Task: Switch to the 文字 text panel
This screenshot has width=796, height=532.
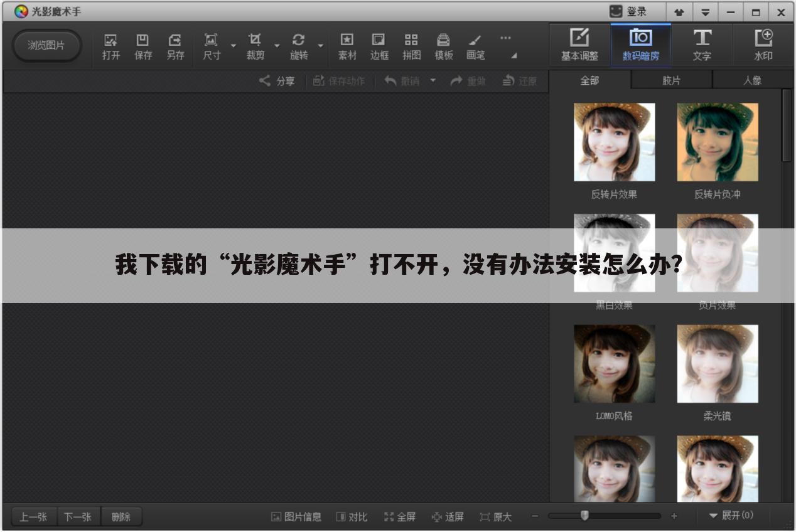Action: coord(702,45)
